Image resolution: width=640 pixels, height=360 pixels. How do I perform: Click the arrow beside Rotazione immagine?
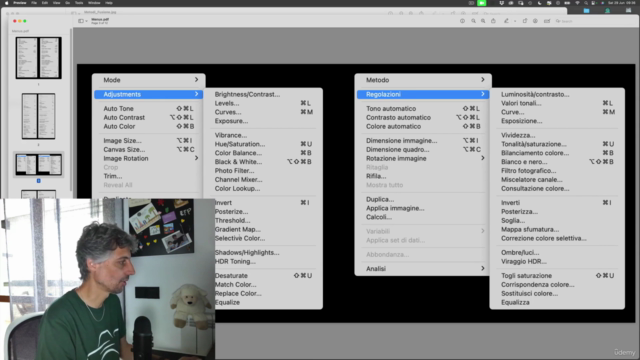pos(482,158)
